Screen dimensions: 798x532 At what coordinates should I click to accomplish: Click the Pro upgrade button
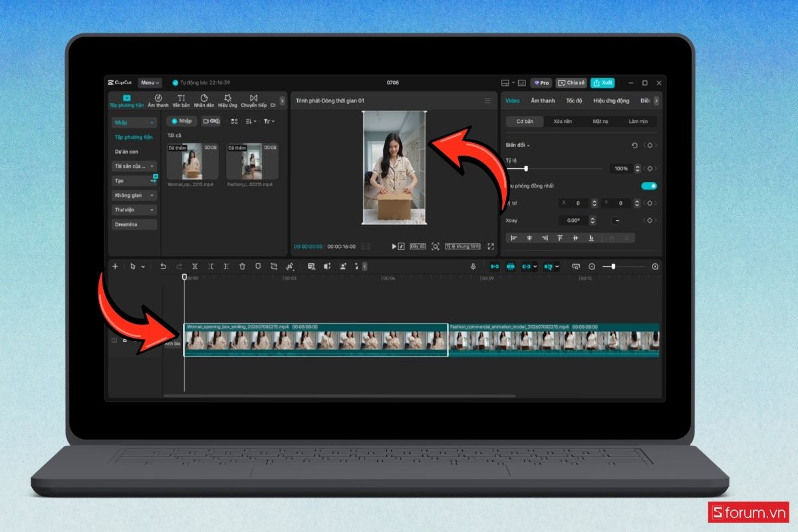point(541,83)
